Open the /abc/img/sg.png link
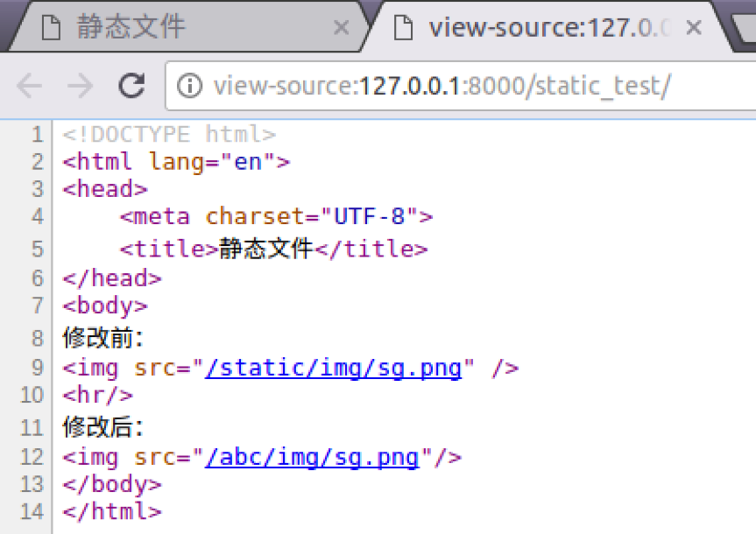 point(312,457)
